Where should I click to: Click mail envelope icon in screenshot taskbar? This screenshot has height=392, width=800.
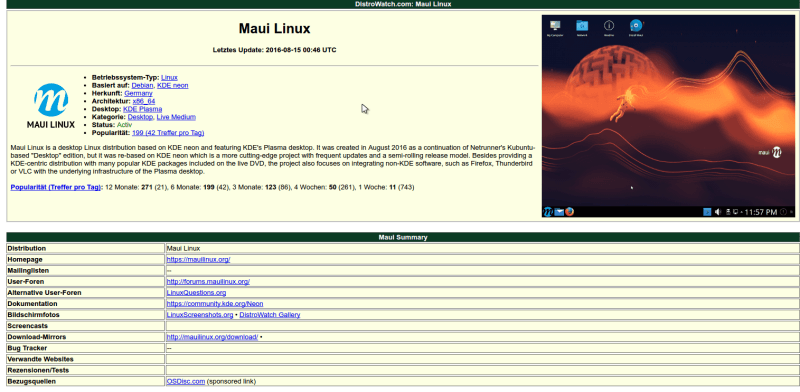559,211
